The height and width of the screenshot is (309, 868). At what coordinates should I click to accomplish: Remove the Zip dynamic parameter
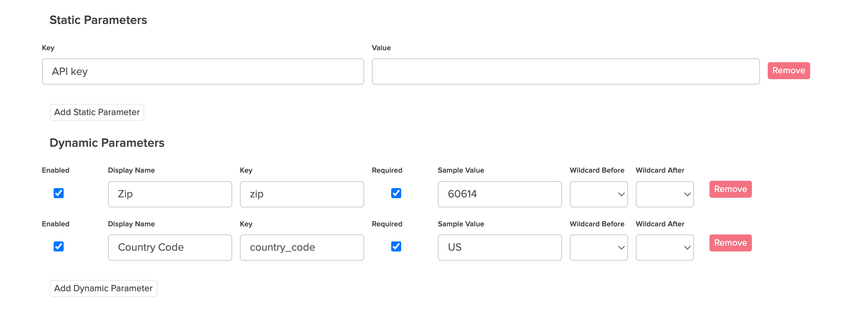[x=730, y=189]
